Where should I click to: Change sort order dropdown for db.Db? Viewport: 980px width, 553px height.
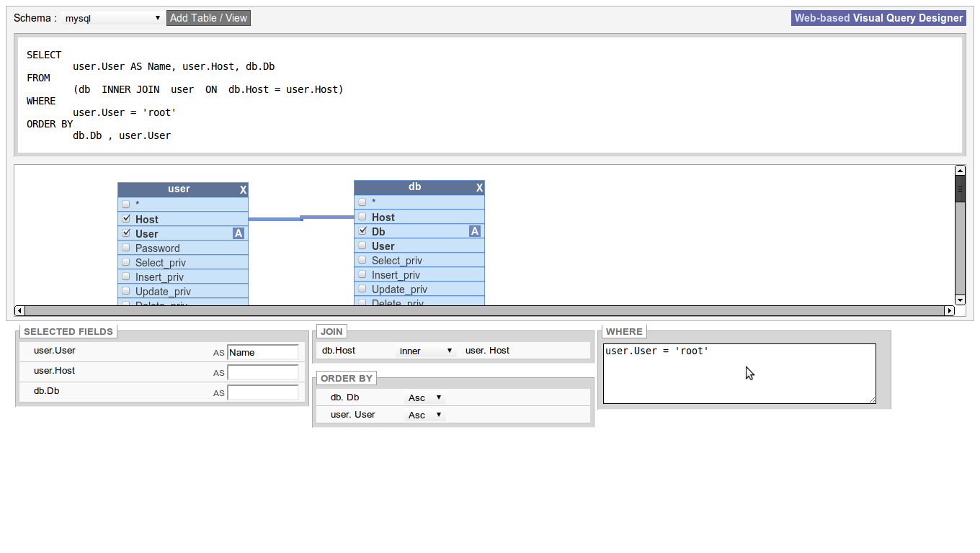point(425,397)
